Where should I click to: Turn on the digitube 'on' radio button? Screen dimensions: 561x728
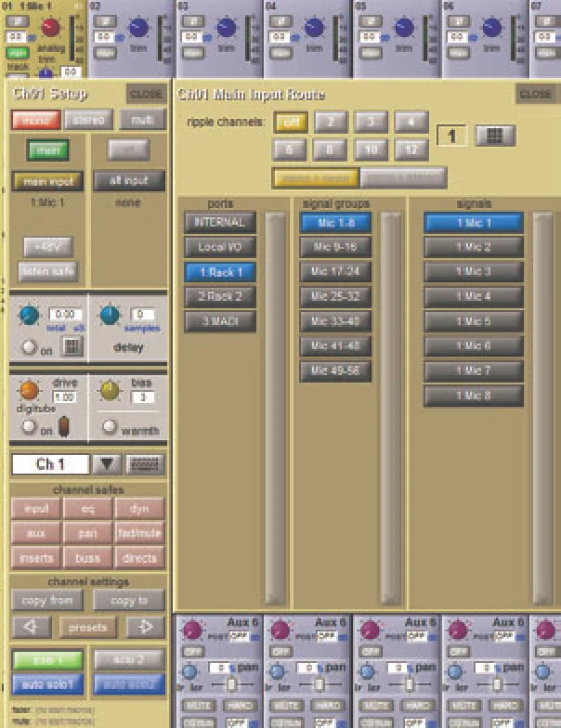point(29,426)
